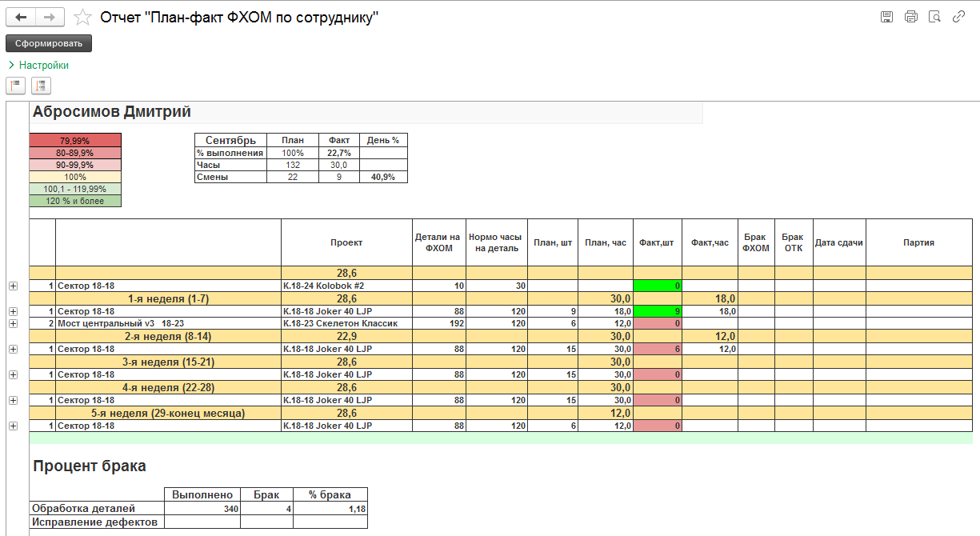The width and height of the screenshot is (980, 536).
Task: Add report to favorites with star icon
Action: (82, 18)
